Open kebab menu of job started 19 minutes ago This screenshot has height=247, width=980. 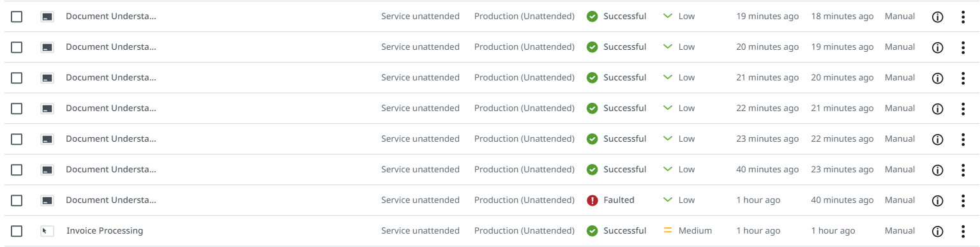(963, 17)
